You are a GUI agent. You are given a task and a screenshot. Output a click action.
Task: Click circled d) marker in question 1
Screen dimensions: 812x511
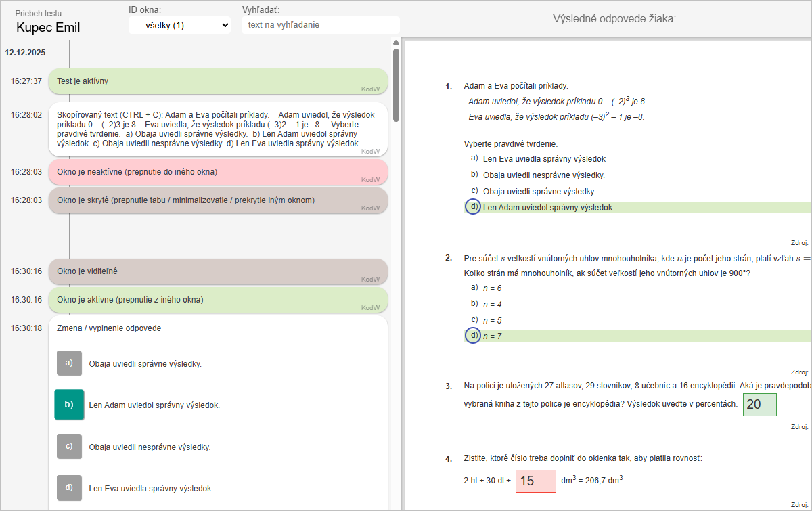click(474, 207)
